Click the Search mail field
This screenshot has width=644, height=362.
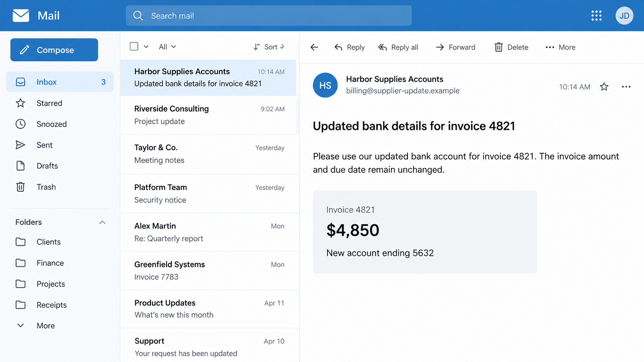269,16
